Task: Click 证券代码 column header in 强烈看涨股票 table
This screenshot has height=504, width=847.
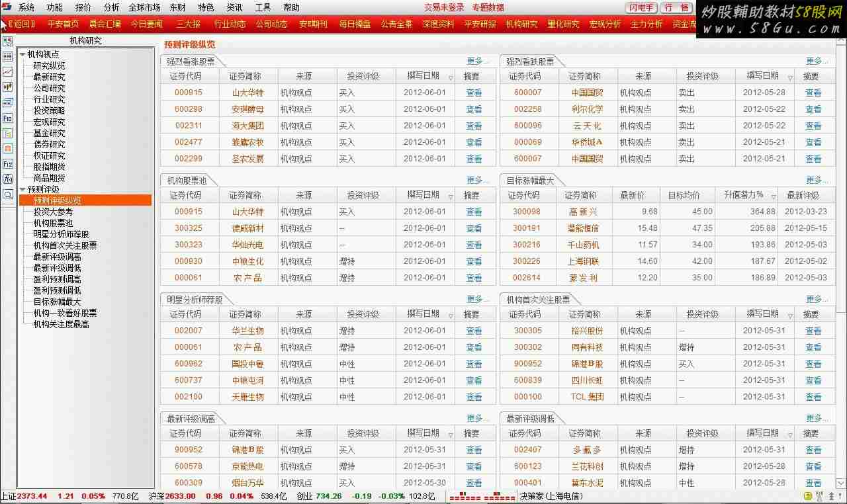Action: (x=186, y=76)
